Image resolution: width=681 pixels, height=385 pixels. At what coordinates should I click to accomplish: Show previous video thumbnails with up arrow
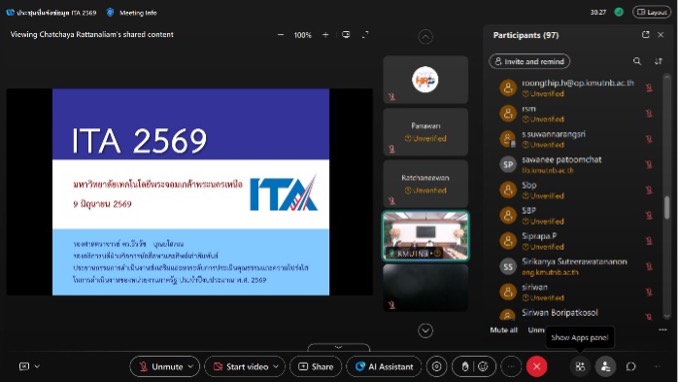click(426, 37)
